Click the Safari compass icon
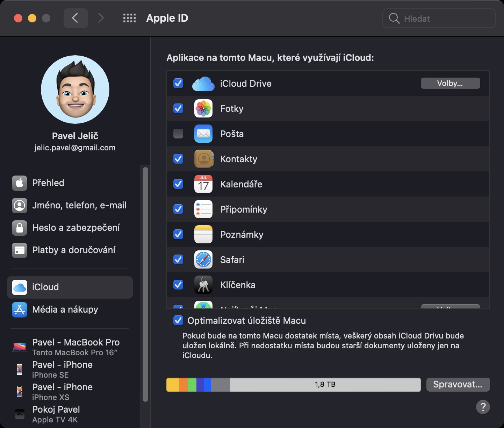Viewport: 504px width, 428px height. [203, 260]
